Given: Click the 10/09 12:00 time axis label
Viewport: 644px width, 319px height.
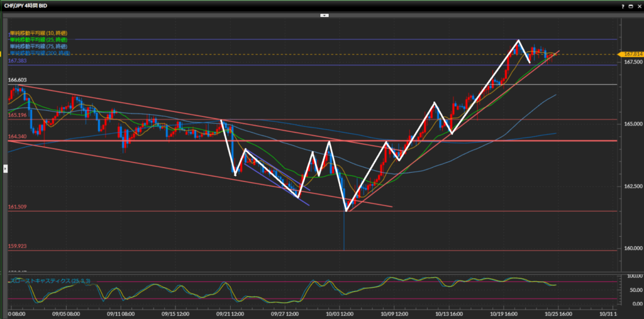Looking at the screenshot, I should tap(396, 313).
